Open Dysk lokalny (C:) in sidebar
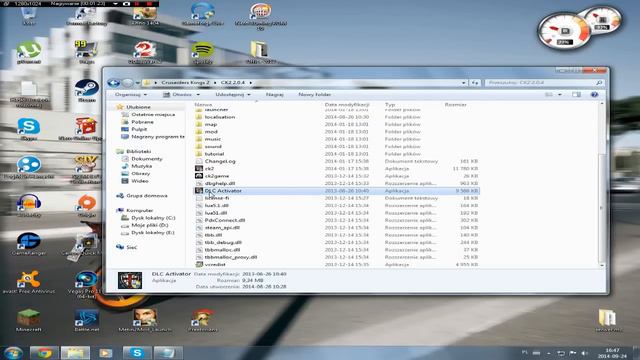The image size is (640, 360). point(153,218)
